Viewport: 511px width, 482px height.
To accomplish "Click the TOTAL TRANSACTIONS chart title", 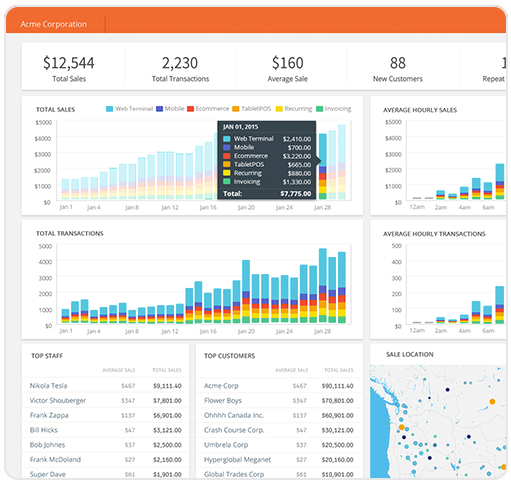I will click(70, 234).
